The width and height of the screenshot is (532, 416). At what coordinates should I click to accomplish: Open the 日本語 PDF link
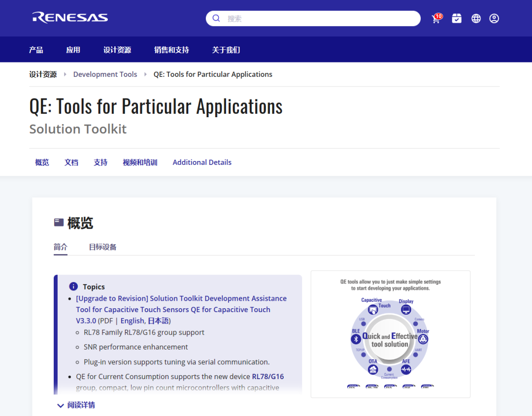pyautogui.click(x=158, y=320)
